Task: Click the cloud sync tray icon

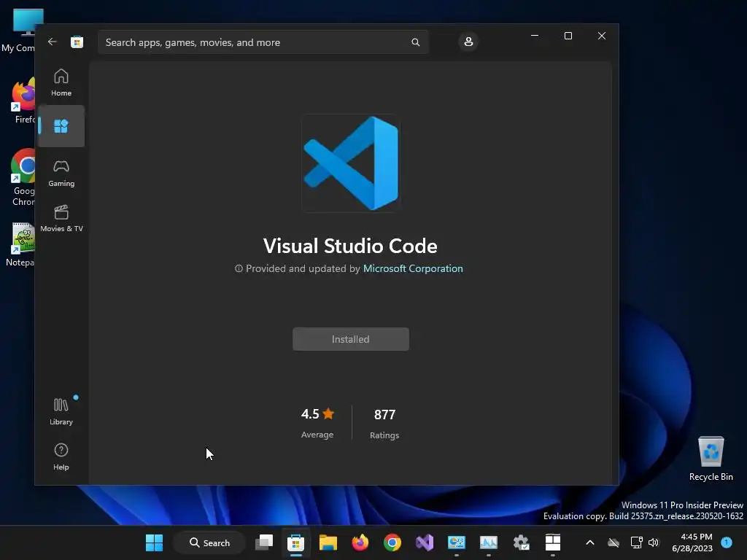Action: tap(614, 542)
